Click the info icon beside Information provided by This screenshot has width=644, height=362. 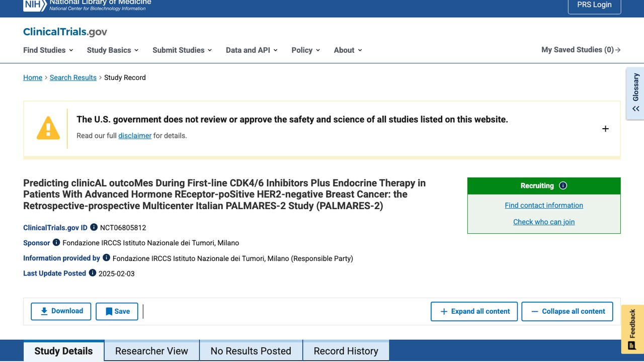pos(106,257)
